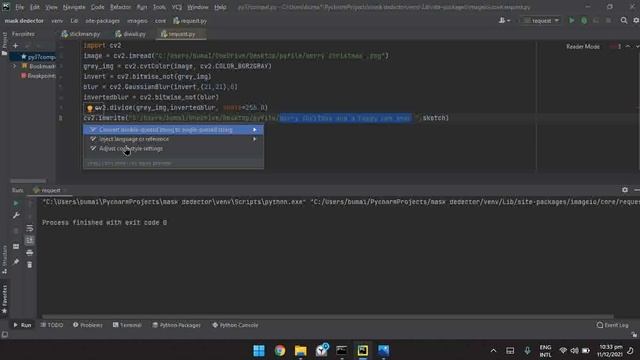Open the Python Console tool window
640x360 pixels.
[236, 325]
